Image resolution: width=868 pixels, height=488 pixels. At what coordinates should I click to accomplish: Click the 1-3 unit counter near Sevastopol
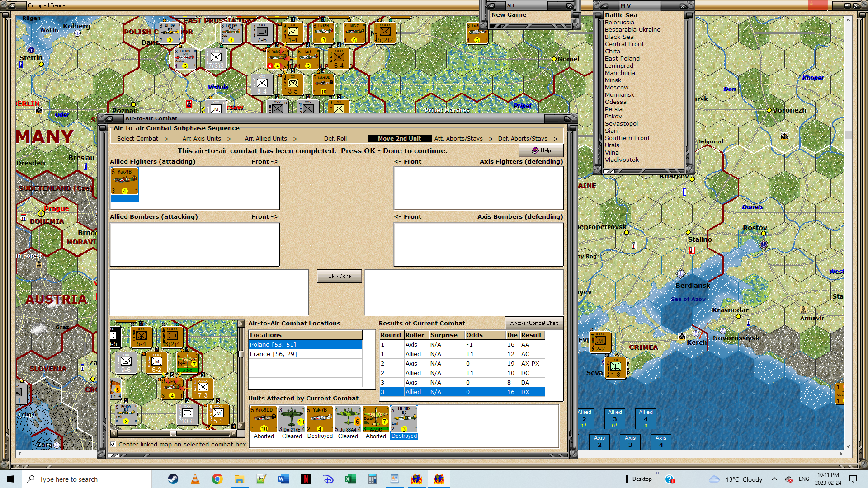click(616, 368)
